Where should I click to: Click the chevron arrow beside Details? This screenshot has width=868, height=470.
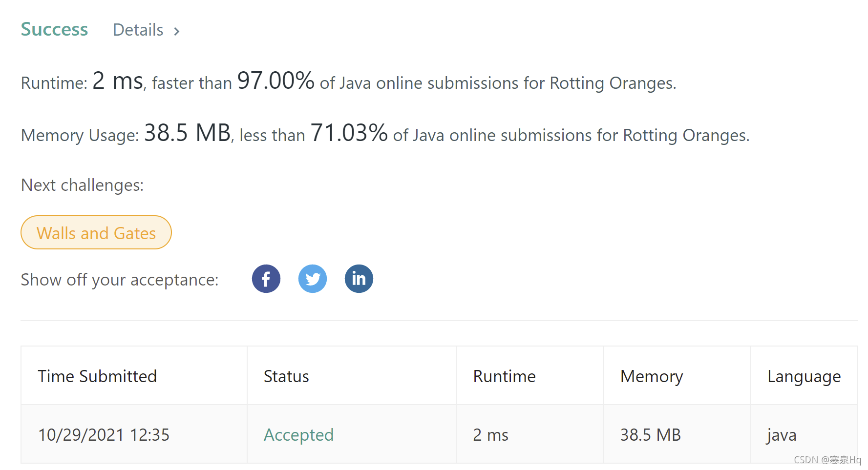pyautogui.click(x=177, y=31)
